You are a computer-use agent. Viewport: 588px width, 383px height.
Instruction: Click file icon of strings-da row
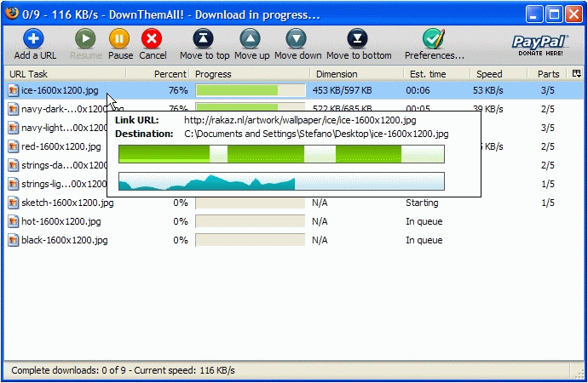pos(13,165)
